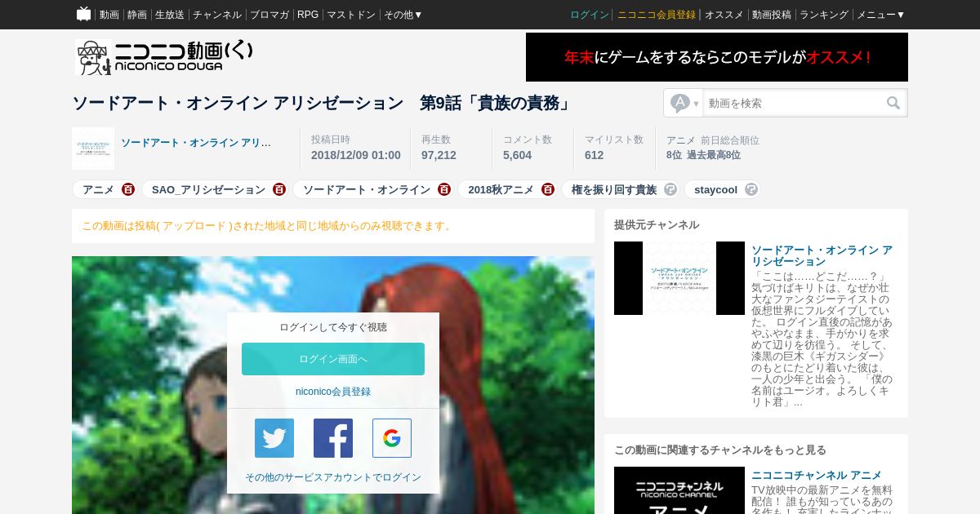Click the ログイン link in the top bar

(x=590, y=15)
